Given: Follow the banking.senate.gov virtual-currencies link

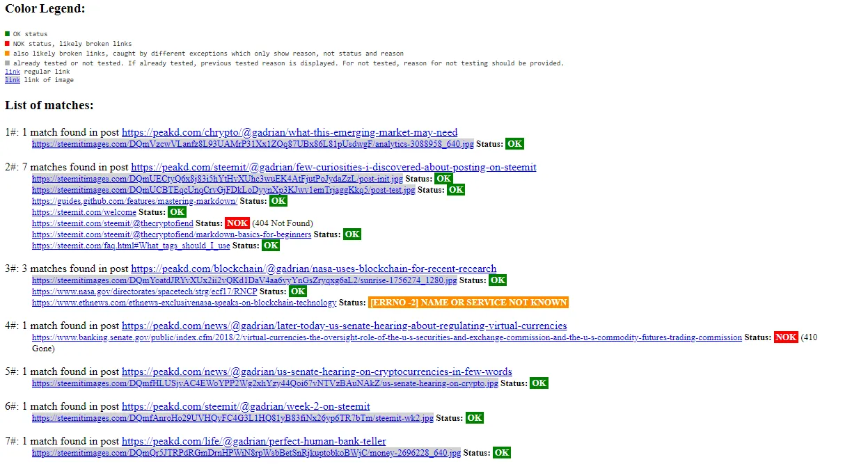Looking at the screenshot, I should (x=387, y=337).
